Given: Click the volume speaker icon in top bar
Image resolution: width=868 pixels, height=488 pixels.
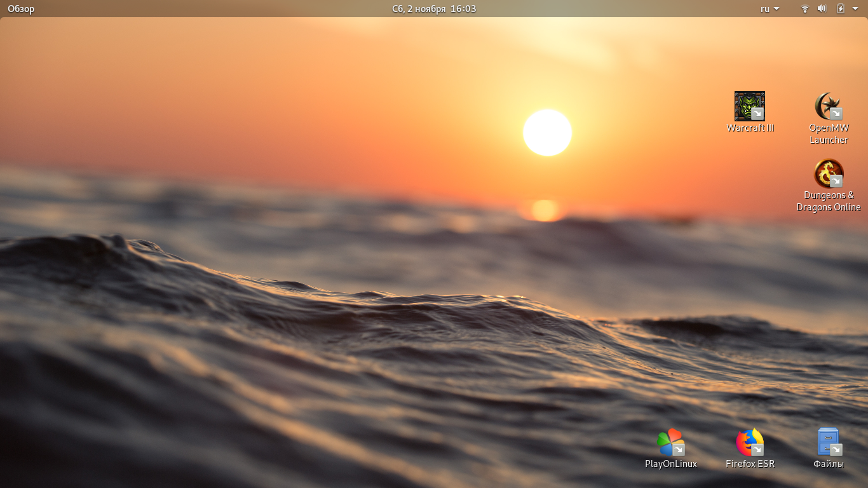Looking at the screenshot, I should click(822, 9).
